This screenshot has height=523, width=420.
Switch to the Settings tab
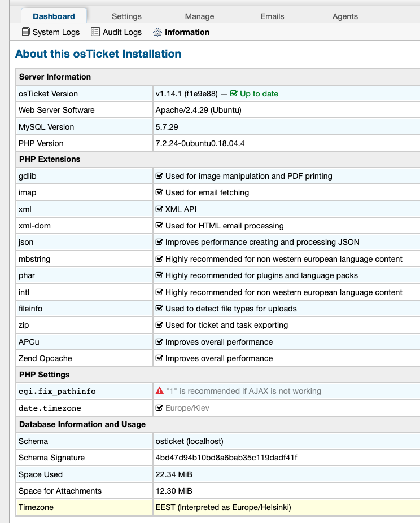coord(126,16)
